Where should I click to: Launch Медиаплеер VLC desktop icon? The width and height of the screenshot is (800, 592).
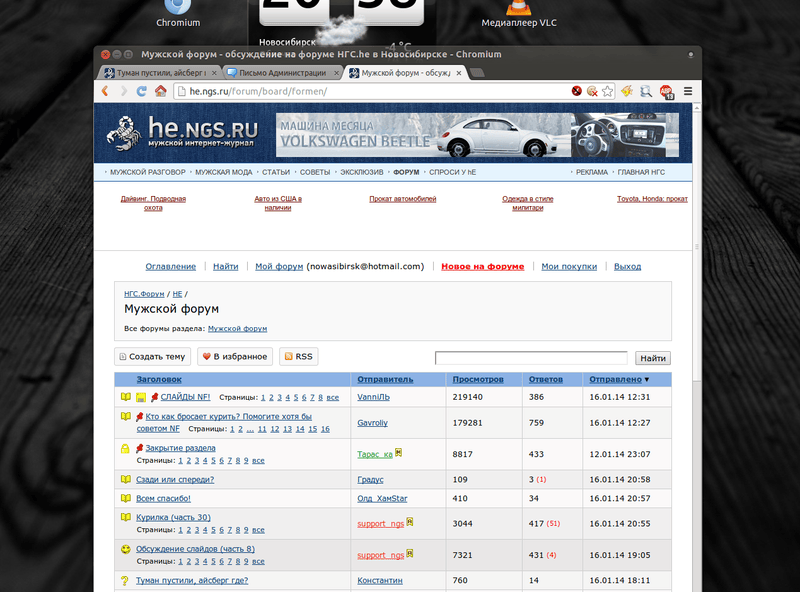[518, 13]
